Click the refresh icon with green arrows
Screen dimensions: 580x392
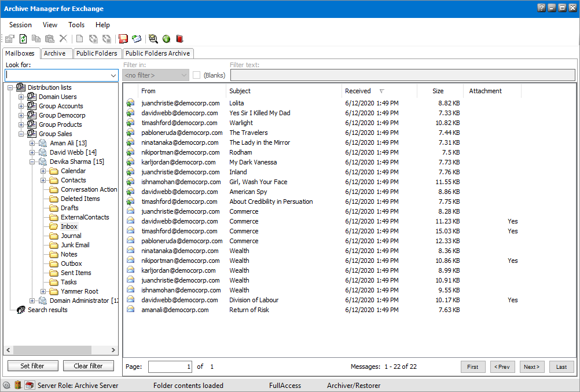(23, 38)
